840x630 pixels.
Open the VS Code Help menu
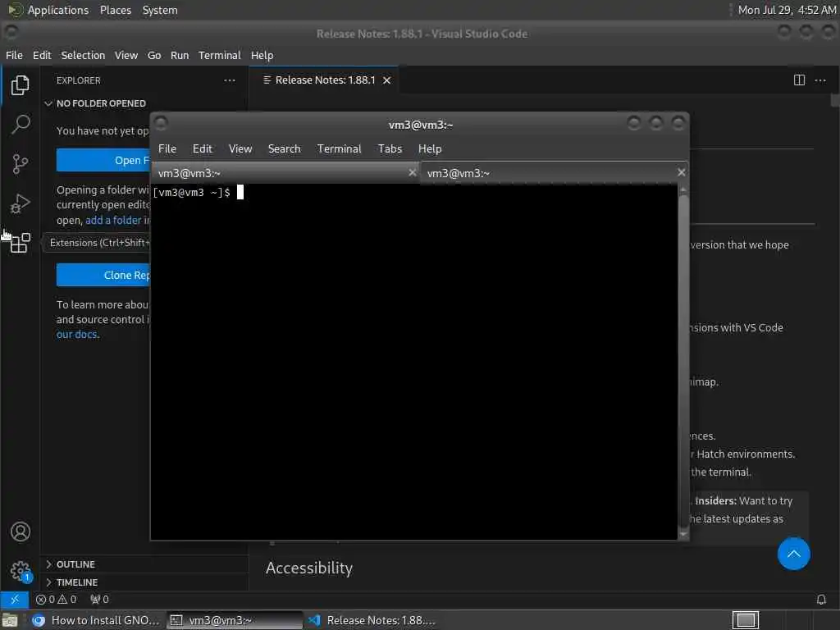[x=262, y=55]
